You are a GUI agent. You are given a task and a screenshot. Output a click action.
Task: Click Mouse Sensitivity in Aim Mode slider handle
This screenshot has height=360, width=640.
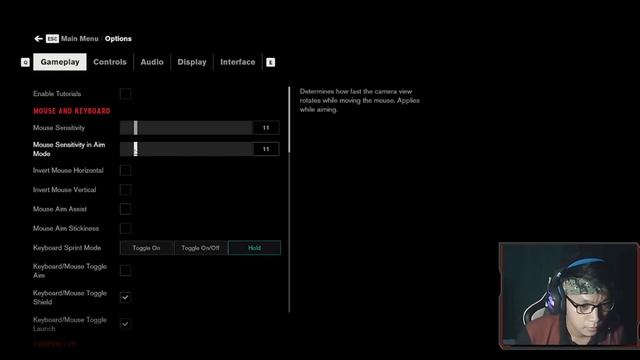[x=136, y=149]
